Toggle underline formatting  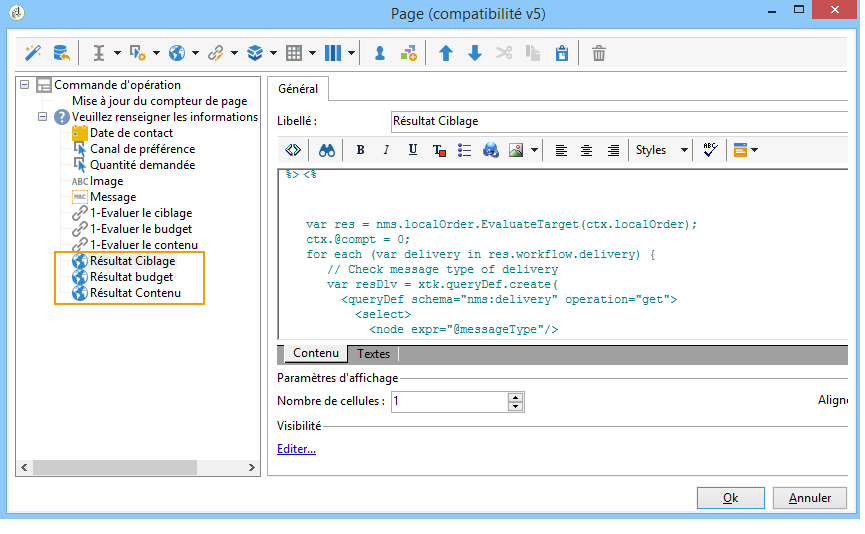[x=412, y=150]
